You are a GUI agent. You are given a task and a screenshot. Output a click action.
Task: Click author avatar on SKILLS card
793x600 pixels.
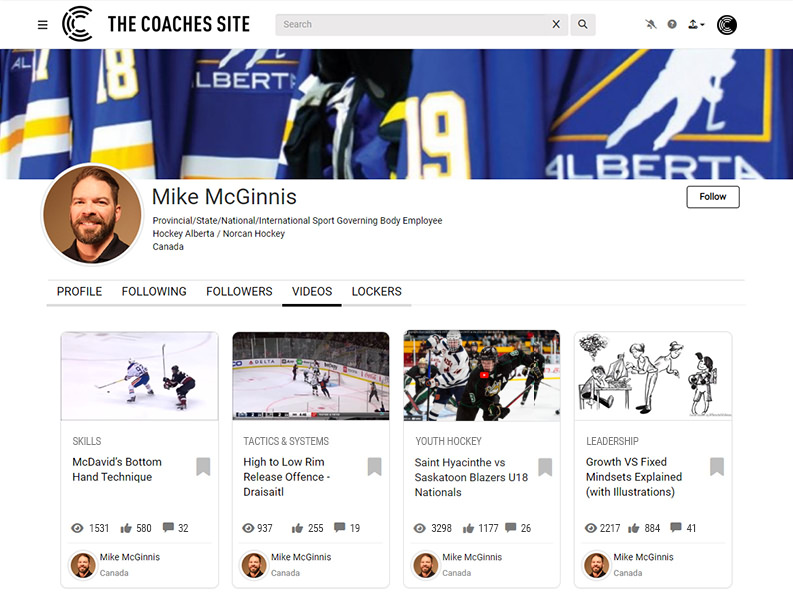[83, 565]
